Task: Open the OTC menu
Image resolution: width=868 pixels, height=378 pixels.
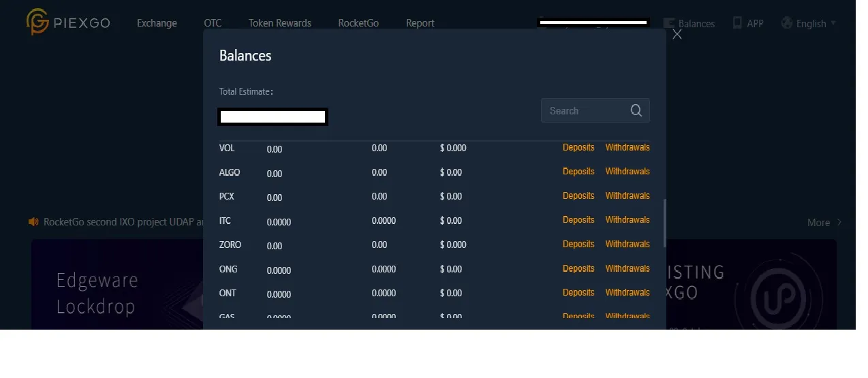Action: tap(213, 22)
